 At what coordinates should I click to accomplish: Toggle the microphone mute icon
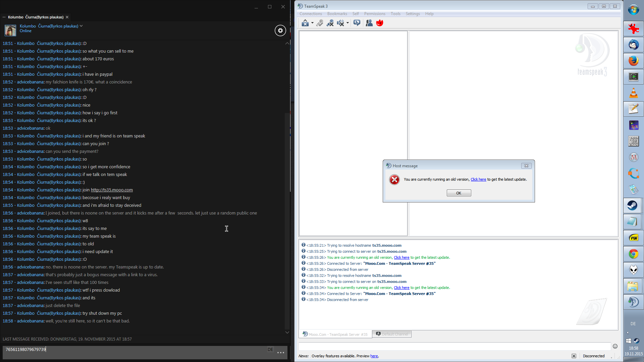click(330, 23)
